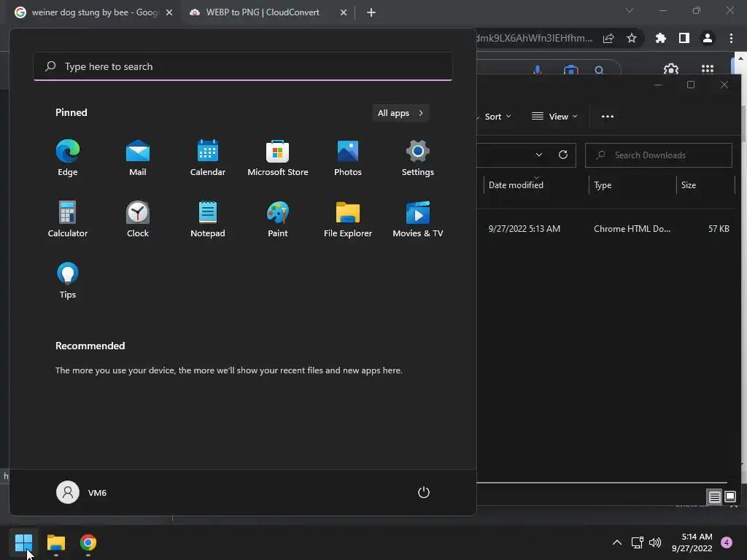Image resolution: width=747 pixels, height=560 pixels.
Task: Refresh the File Explorer folder
Action: coord(563,155)
